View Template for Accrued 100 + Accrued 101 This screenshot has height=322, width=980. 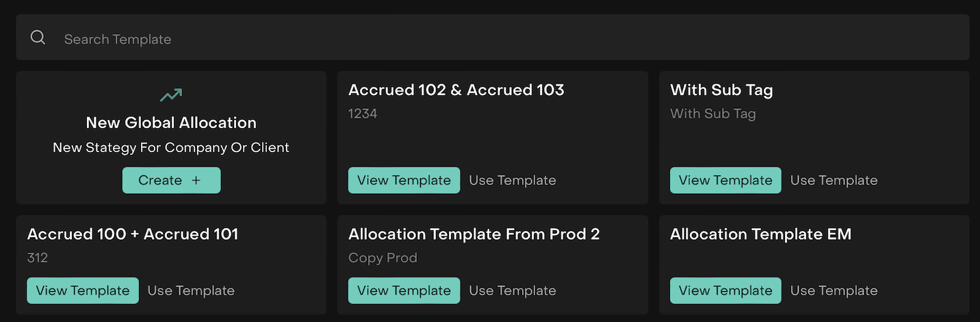click(x=83, y=290)
